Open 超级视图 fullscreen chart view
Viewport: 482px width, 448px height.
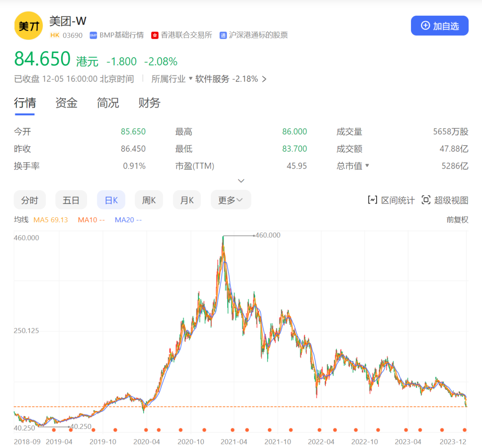pyautogui.click(x=445, y=200)
